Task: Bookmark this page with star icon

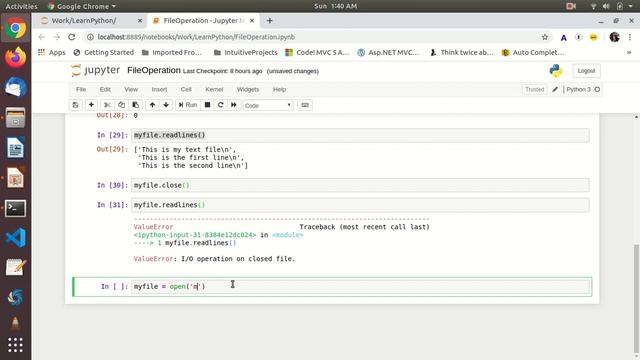Action: click(544, 37)
